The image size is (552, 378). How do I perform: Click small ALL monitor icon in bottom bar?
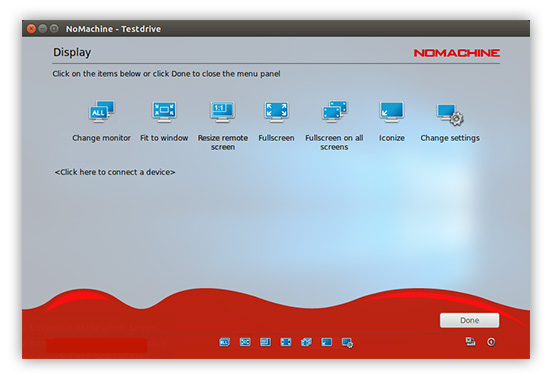225,342
